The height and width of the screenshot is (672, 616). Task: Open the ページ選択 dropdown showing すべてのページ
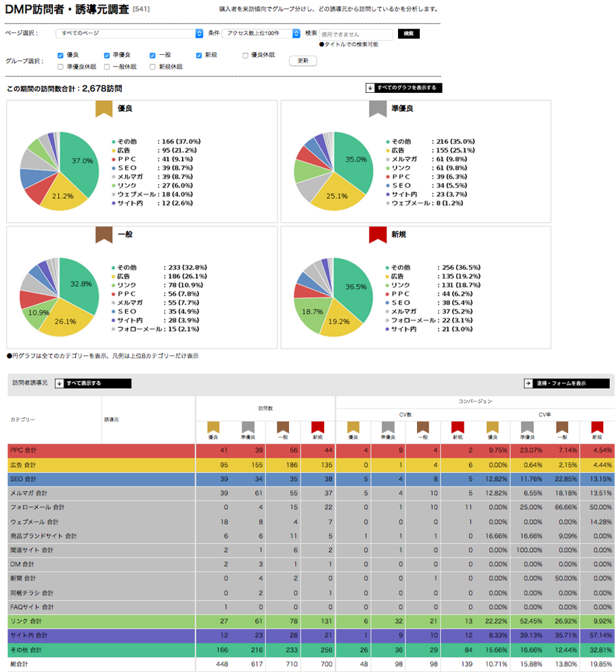(x=129, y=33)
